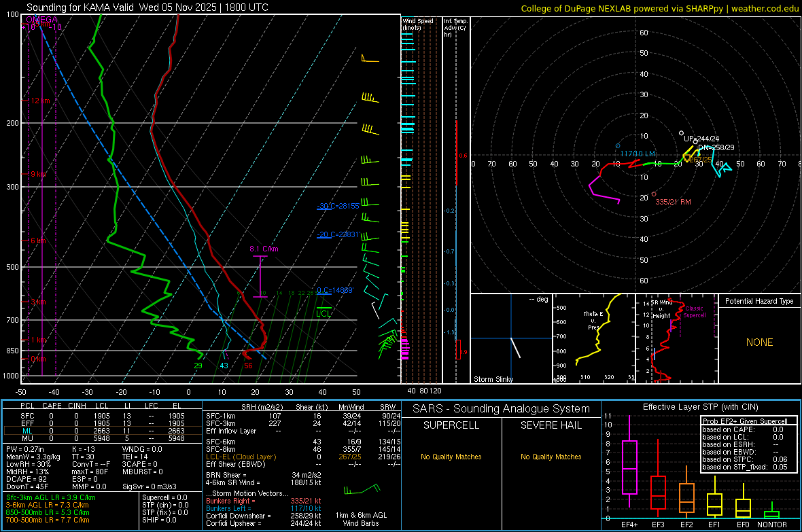Click '850-500mb LR = 5.3 C/km'
This screenshot has width=802, height=532.
[x=48, y=512]
